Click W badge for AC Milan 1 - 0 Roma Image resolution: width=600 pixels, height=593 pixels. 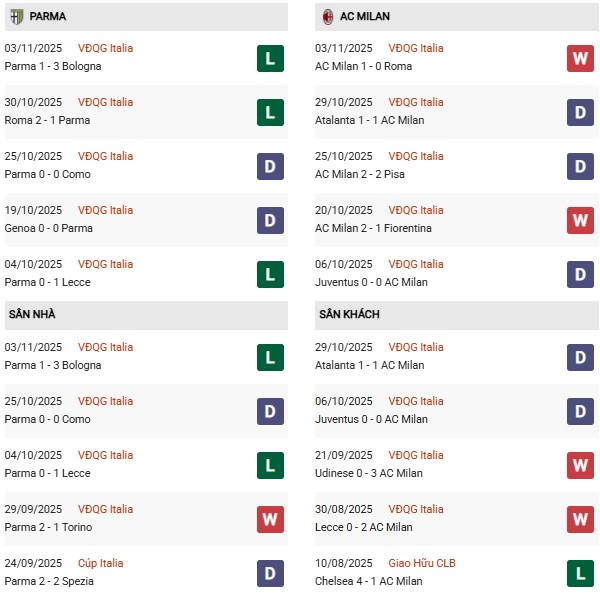580,58
